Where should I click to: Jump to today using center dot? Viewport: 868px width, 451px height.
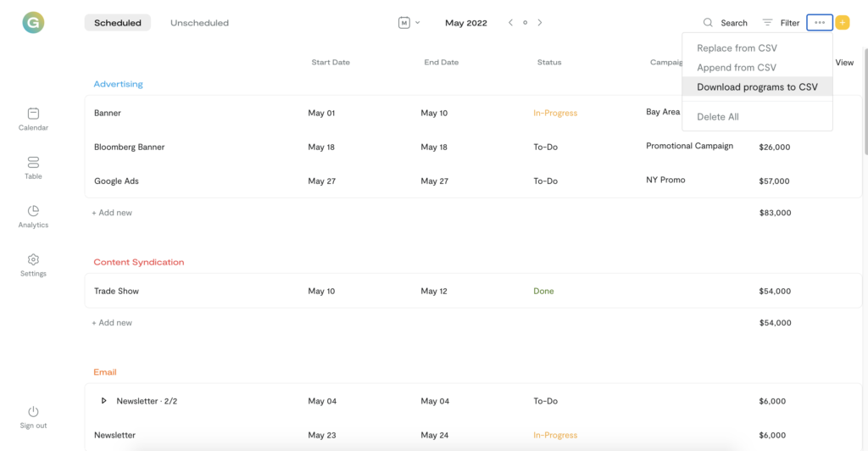526,23
